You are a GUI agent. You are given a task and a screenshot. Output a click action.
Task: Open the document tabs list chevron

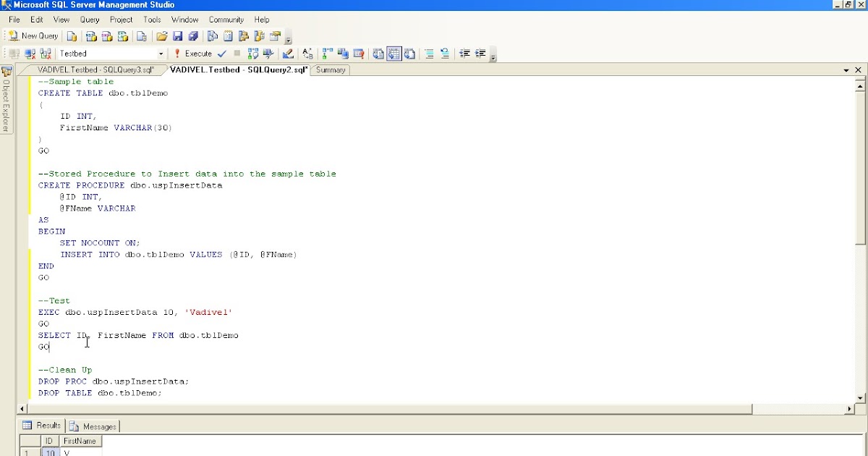[x=846, y=69]
